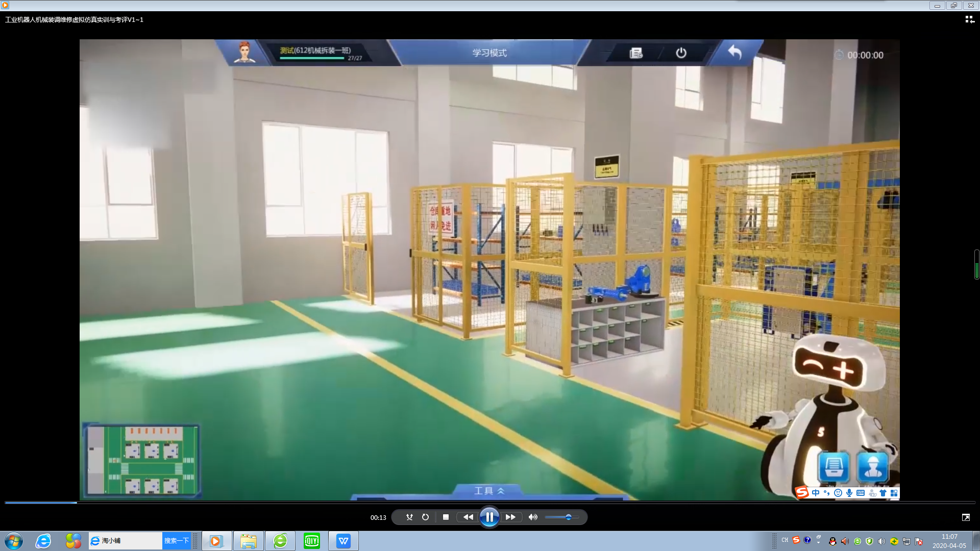Screen dimensions: 980x551
Task: Toggle shuffle mode in player
Action: pos(409,517)
